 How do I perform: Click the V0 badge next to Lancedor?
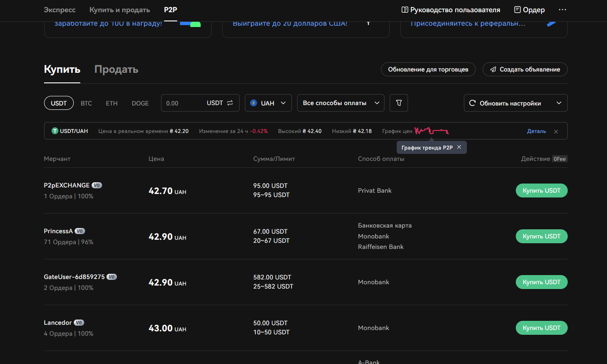(79, 323)
